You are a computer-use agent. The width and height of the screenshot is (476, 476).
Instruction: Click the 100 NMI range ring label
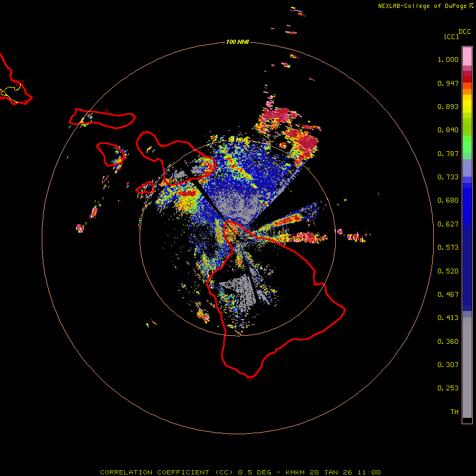[237, 42]
